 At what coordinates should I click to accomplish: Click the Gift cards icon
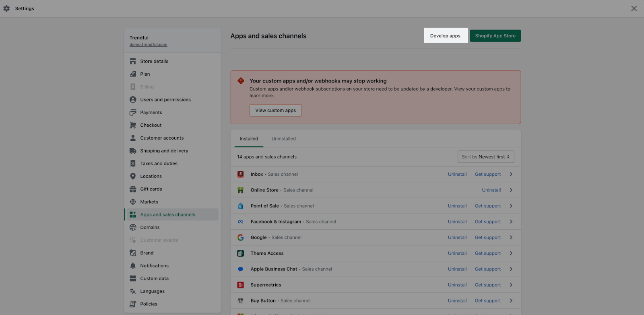click(133, 189)
